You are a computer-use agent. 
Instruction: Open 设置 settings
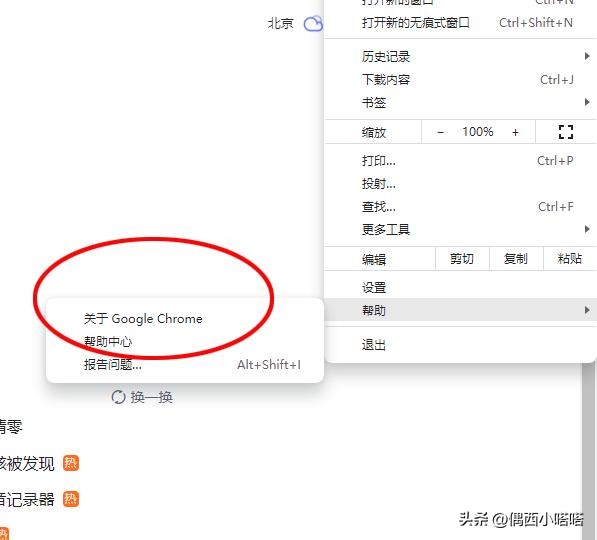[460, 288]
